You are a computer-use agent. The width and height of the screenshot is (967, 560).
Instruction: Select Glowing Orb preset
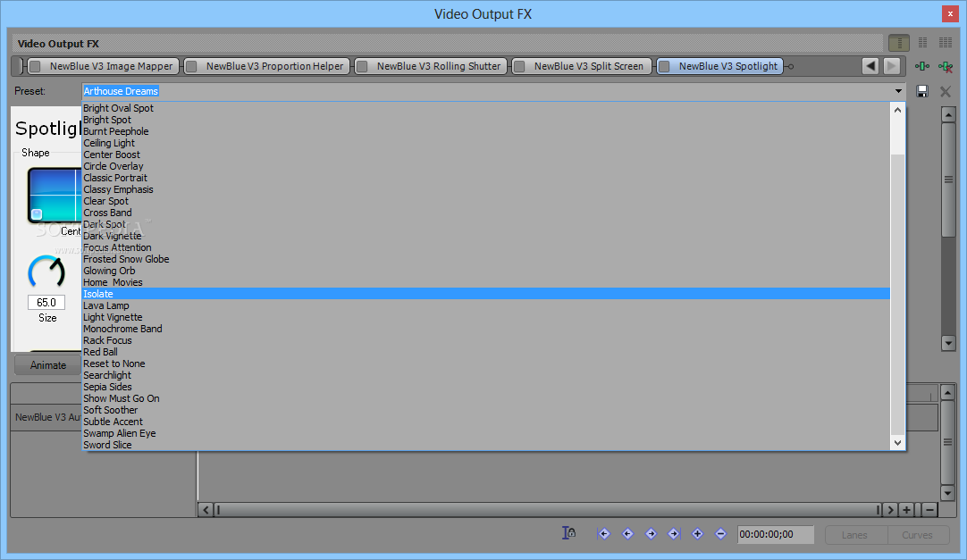pos(486,271)
